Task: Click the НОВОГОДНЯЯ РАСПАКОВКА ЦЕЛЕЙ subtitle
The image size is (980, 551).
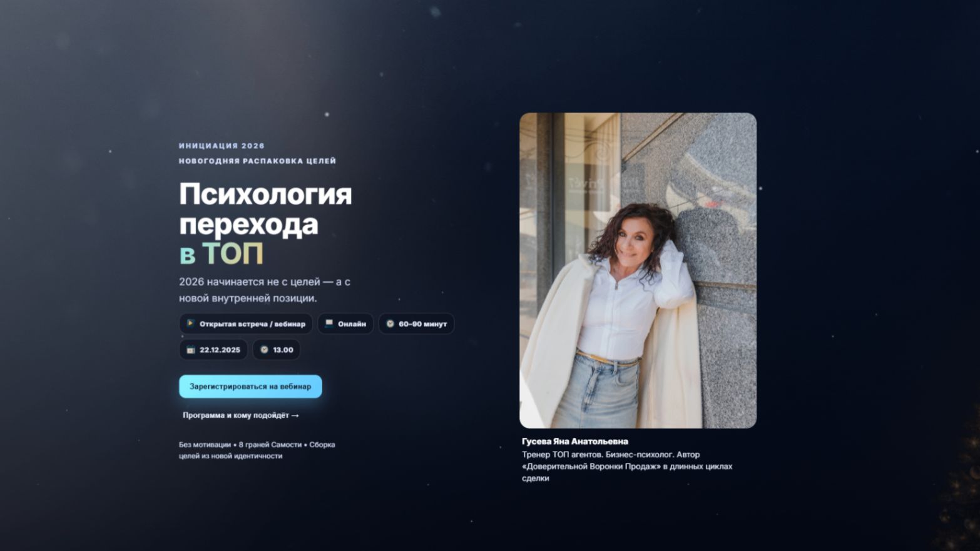Action: click(x=257, y=161)
